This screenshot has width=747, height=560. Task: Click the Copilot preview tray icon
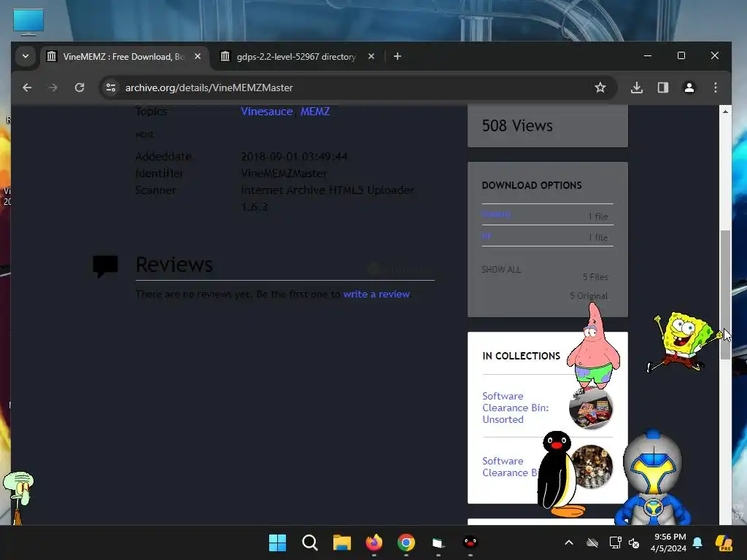(724, 542)
